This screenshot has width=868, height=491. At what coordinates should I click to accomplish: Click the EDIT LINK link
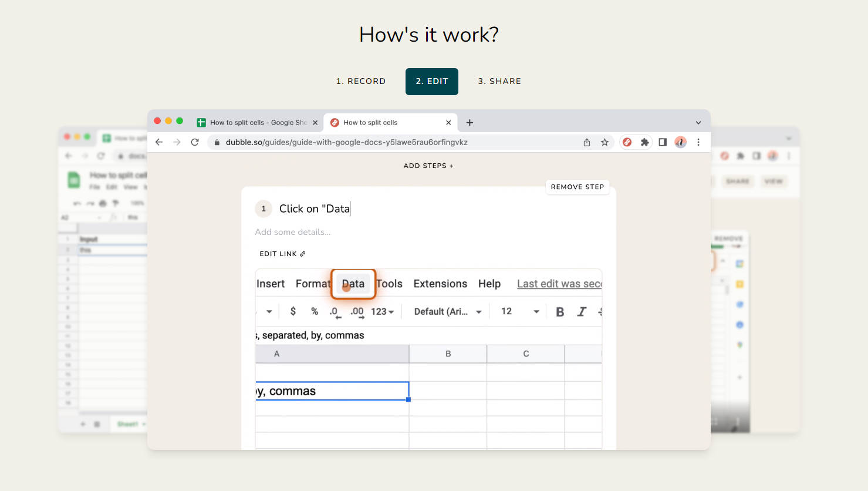pos(282,254)
